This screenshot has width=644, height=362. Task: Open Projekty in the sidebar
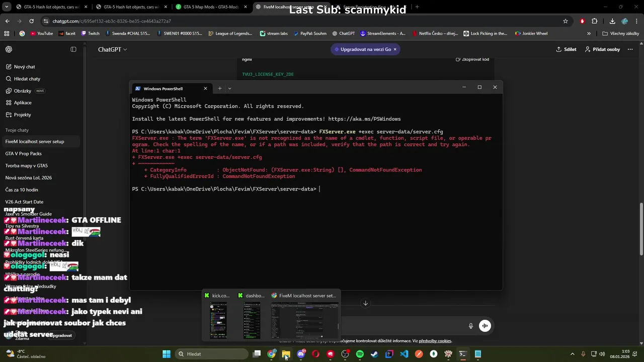[x=23, y=115]
